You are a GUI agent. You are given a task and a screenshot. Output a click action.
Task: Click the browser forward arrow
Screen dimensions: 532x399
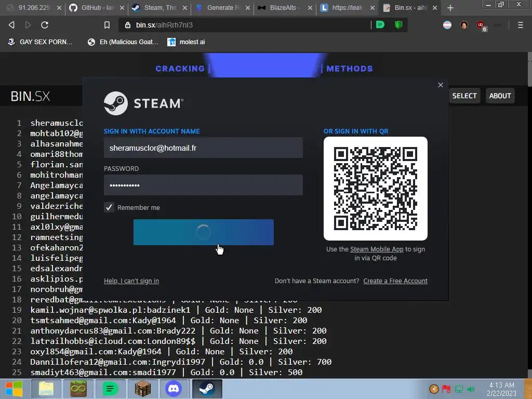28,25
